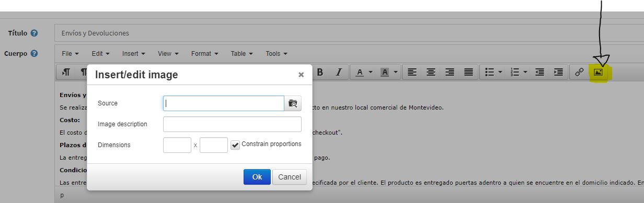Open the Edit menu
The height and width of the screenshot is (203, 644).
pyautogui.click(x=100, y=54)
